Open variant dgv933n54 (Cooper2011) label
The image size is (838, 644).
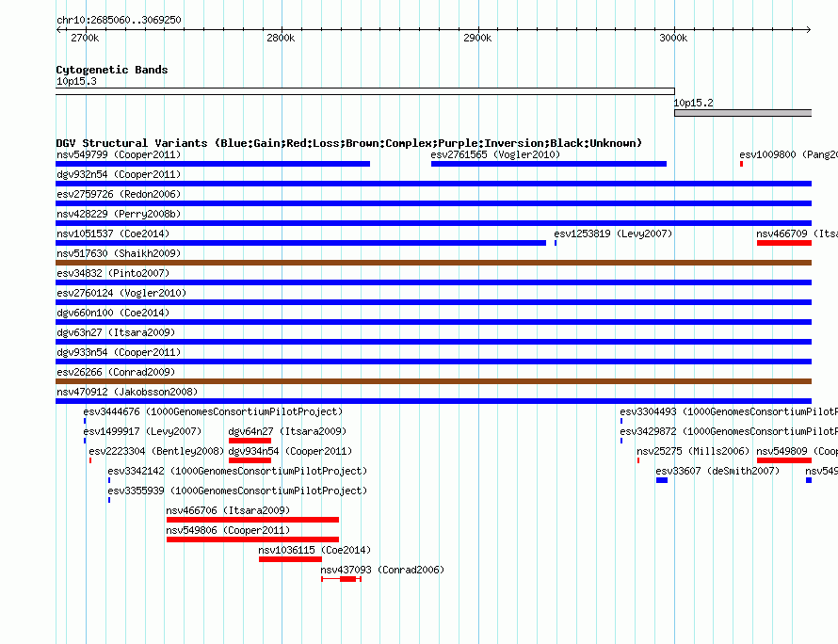pos(119,352)
